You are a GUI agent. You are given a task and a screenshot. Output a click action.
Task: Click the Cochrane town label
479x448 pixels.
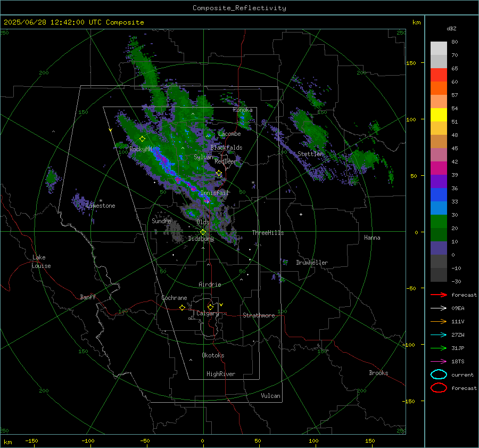pos(174,298)
